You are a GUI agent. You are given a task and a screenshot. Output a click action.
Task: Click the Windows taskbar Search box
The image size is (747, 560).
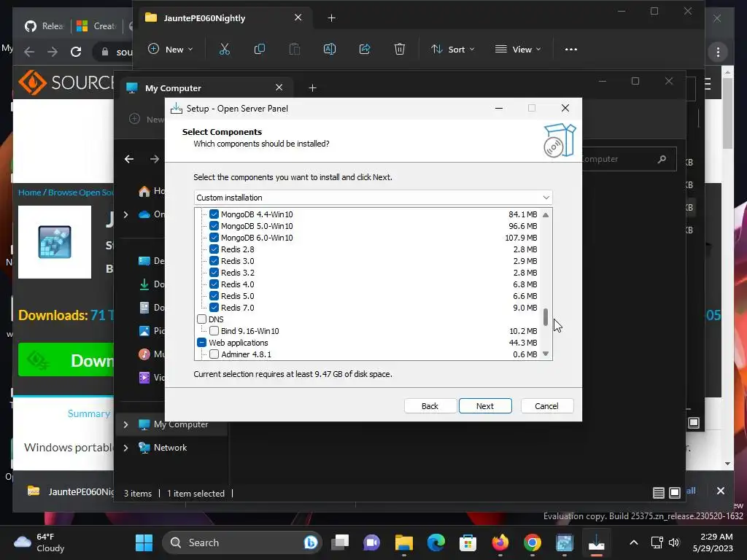(x=241, y=542)
